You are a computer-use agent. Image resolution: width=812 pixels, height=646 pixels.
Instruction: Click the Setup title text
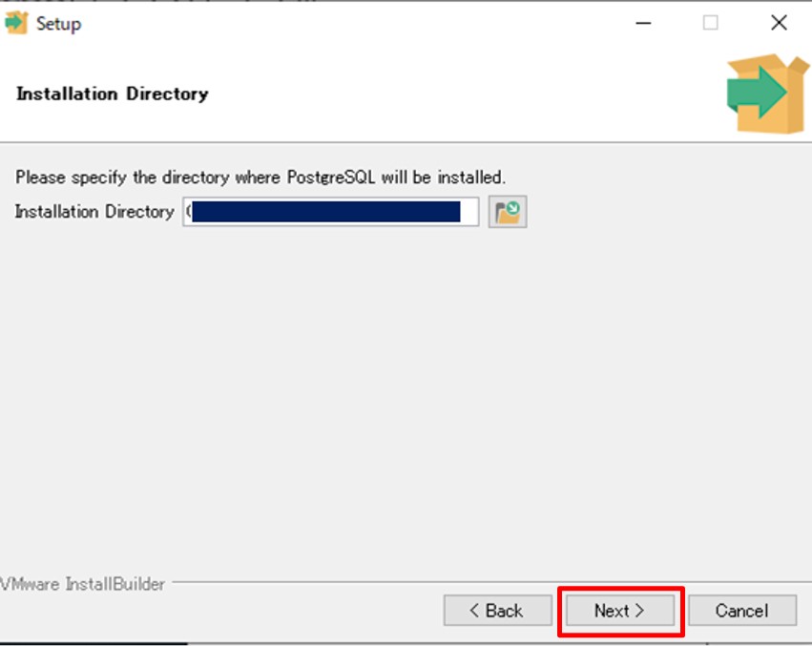58,24
